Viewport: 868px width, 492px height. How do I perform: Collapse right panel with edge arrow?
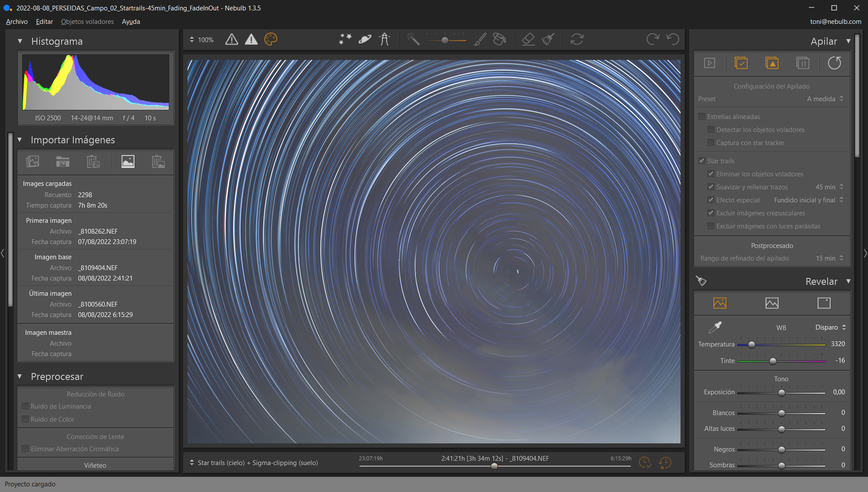tap(865, 253)
